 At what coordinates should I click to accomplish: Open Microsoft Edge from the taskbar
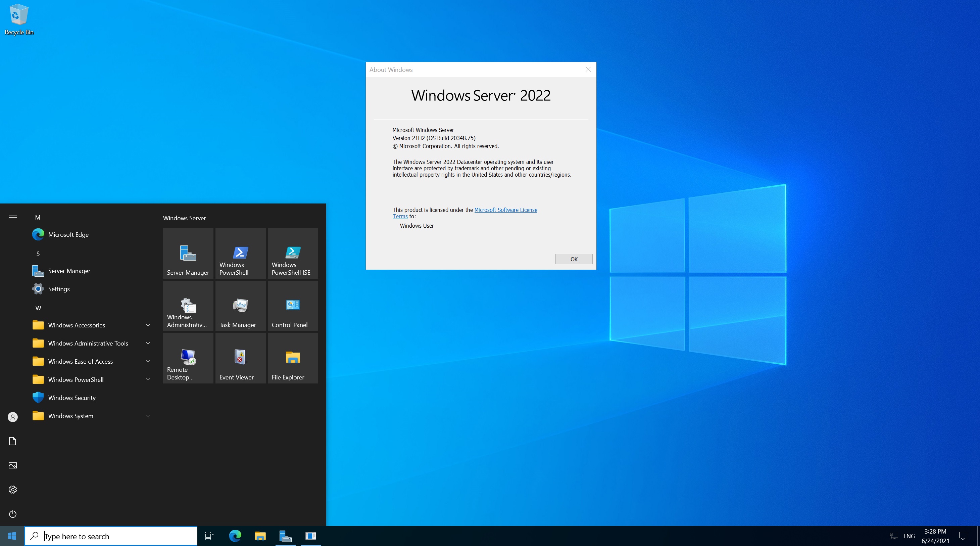[235, 536]
